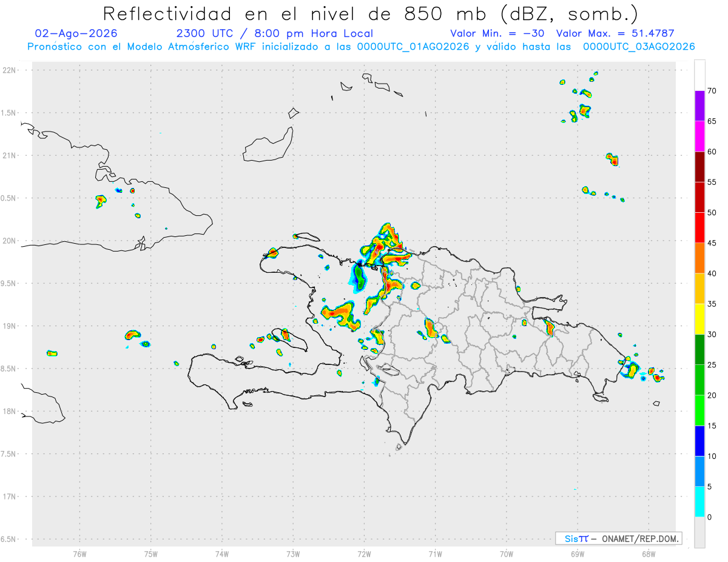The width and height of the screenshot is (728, 562).
Task: Click the magenta 60–65 dBZ color bar segment
Action: click(x=699, y=136)
